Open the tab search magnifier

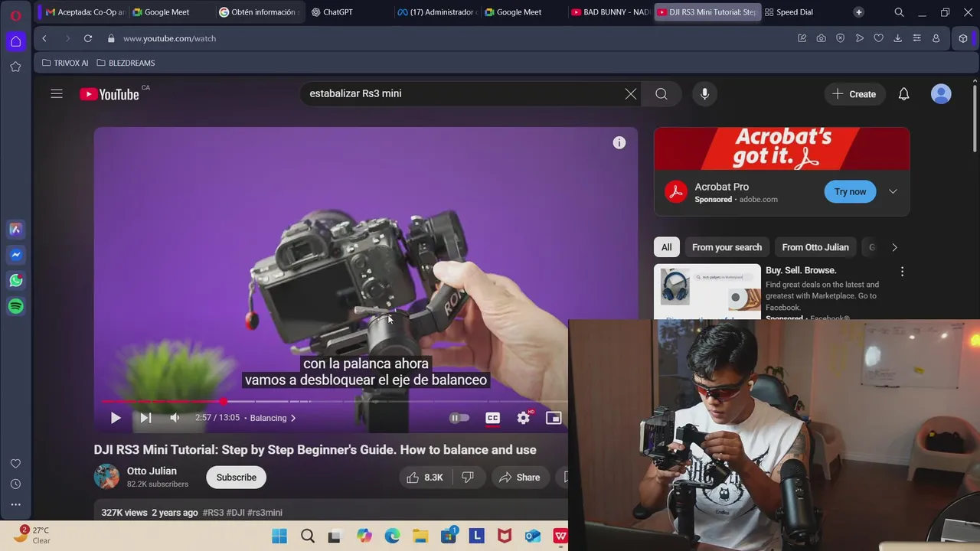coord(899,12)
